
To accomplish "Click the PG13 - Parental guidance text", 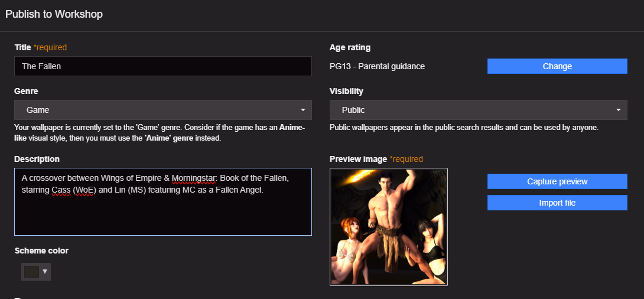I will pos(377,66).
